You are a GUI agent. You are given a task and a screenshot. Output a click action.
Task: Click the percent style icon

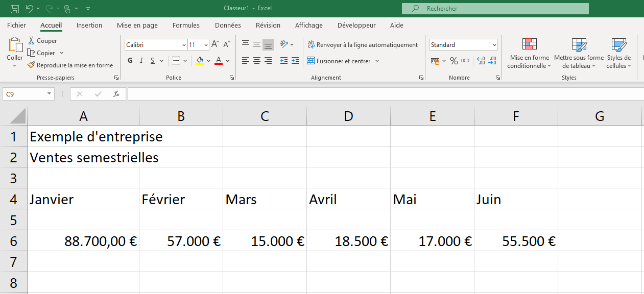click(x=454, y=61)
